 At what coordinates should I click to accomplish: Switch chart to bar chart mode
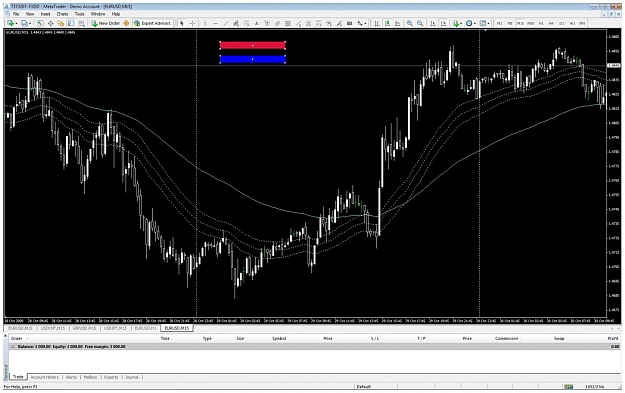[x=377, y=23]
